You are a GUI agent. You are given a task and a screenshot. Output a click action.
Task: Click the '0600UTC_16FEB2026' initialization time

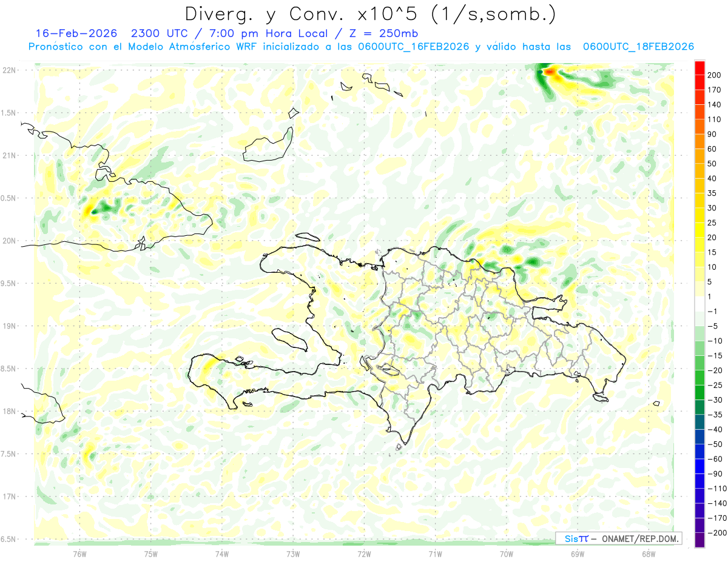pyautogui.click(x=414, y=47)
